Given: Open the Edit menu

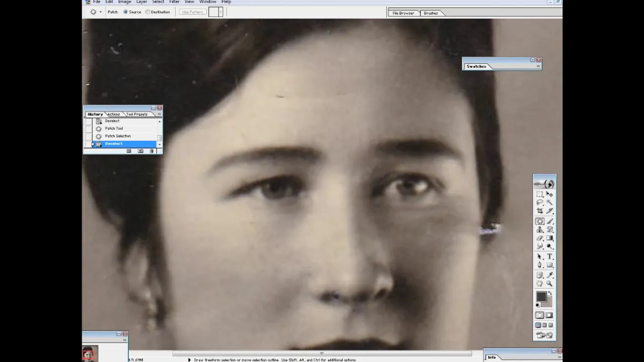Looking at the screenshot, I should click(x=109, y=2).
